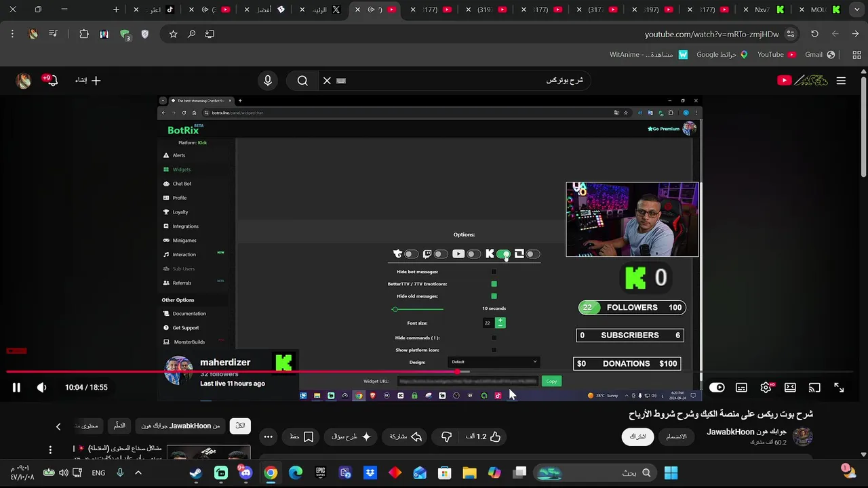Open the WitAnime bookmark
868x488 pixels.
(648, 55)
